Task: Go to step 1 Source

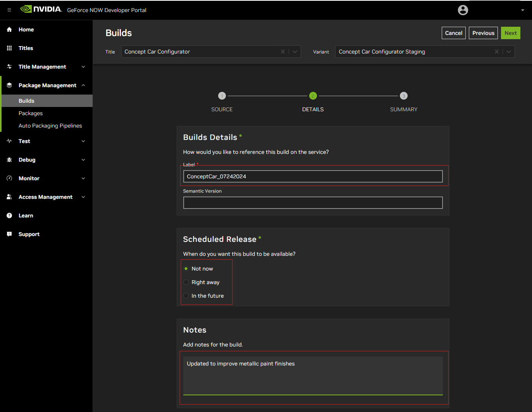Action: click(x=222, y=96)
